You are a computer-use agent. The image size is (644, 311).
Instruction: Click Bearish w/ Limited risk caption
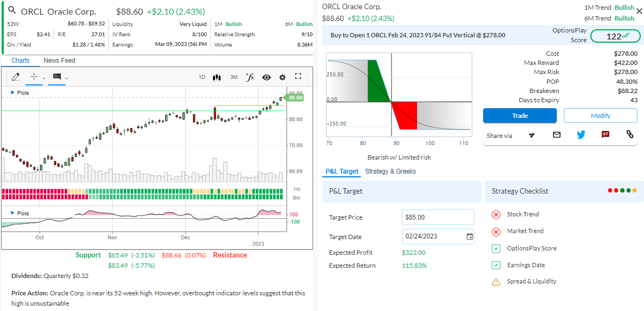(x=399, y=157)
